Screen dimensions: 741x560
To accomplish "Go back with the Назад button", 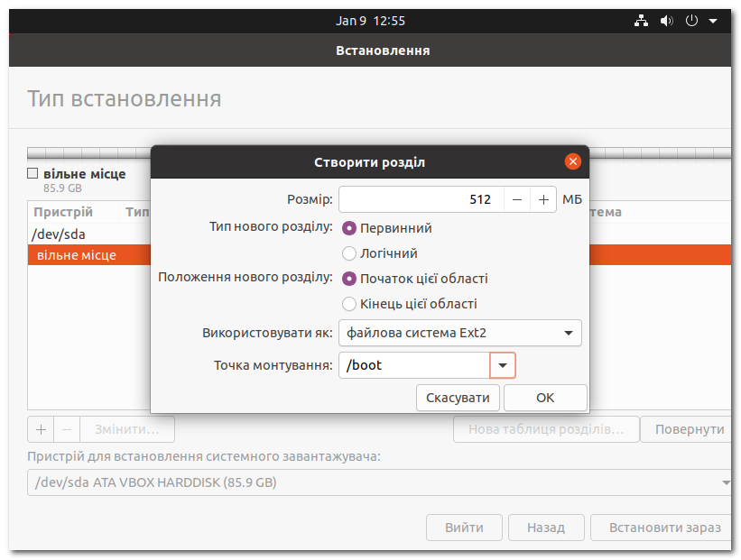I will [546, 528].
